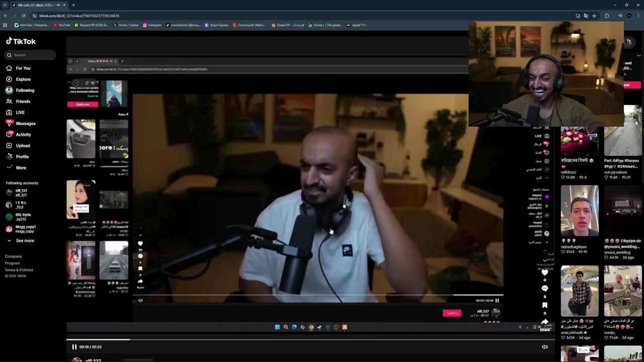Image resolution: width=644 pixels, height=362 pixels.
Task: Share the video using the Share arrow
Action: (x=545, y=321)
